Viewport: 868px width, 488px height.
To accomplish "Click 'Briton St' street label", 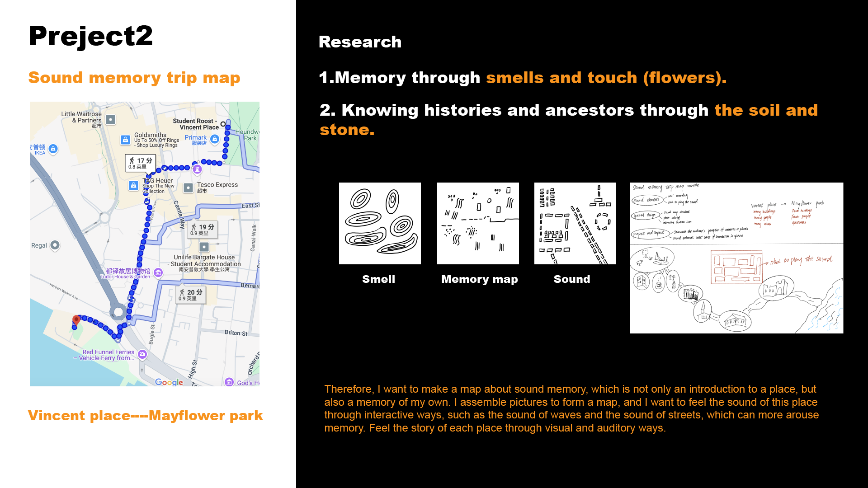I will pyautogui.click(x=236, y=333).
